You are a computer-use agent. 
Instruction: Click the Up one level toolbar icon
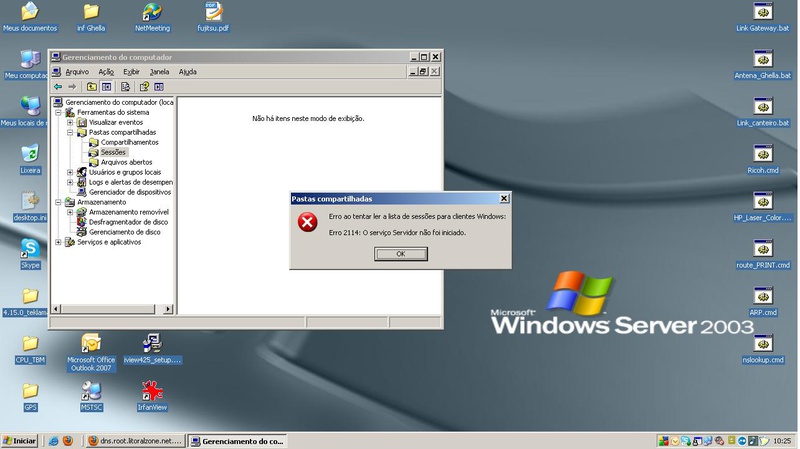click(91, 87)
